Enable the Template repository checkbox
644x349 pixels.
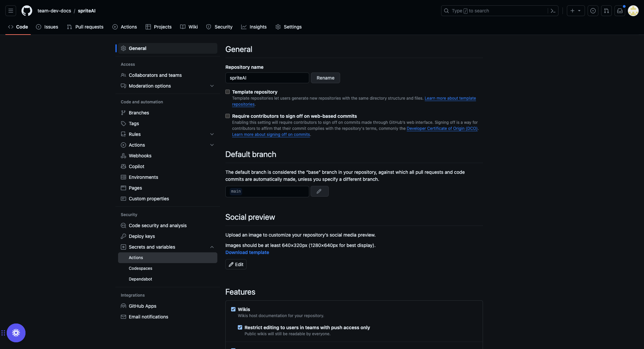point(228,92)
